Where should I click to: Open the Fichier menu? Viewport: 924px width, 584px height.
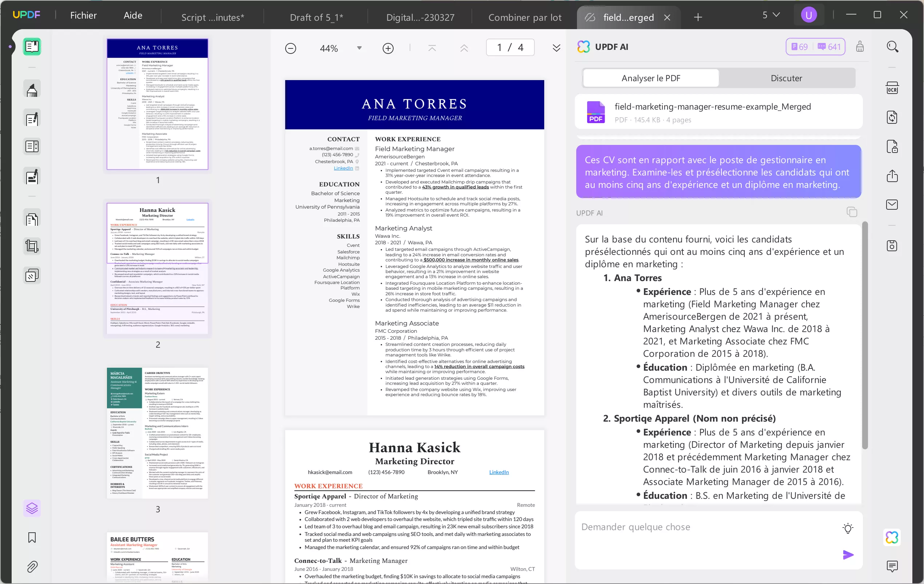83,15
